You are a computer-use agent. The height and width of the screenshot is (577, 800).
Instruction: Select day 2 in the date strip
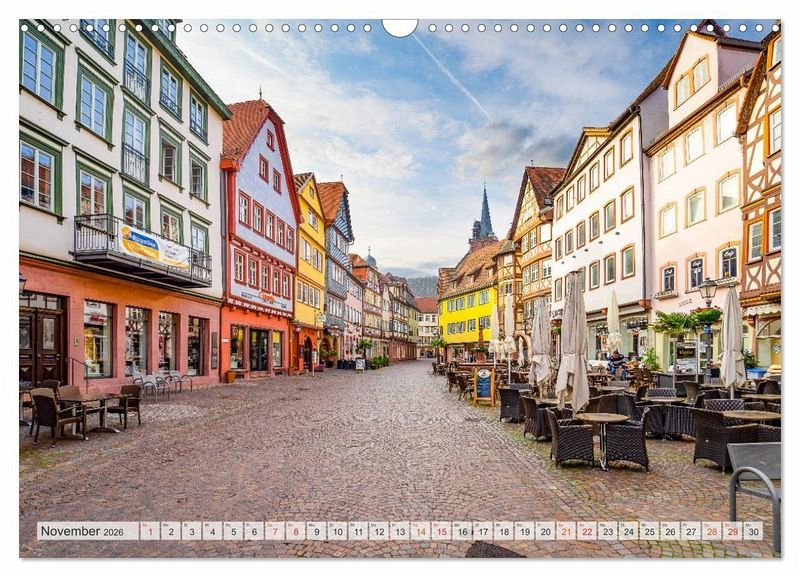171,531
